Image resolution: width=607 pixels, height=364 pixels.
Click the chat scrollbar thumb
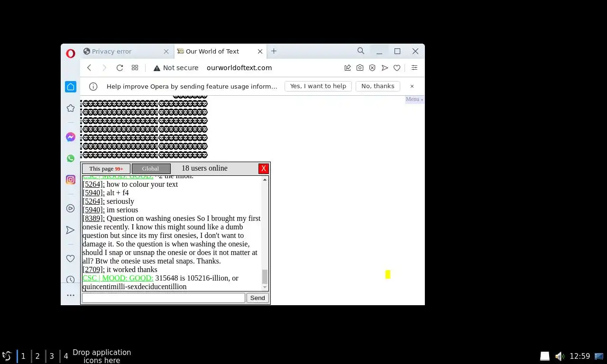265,276
